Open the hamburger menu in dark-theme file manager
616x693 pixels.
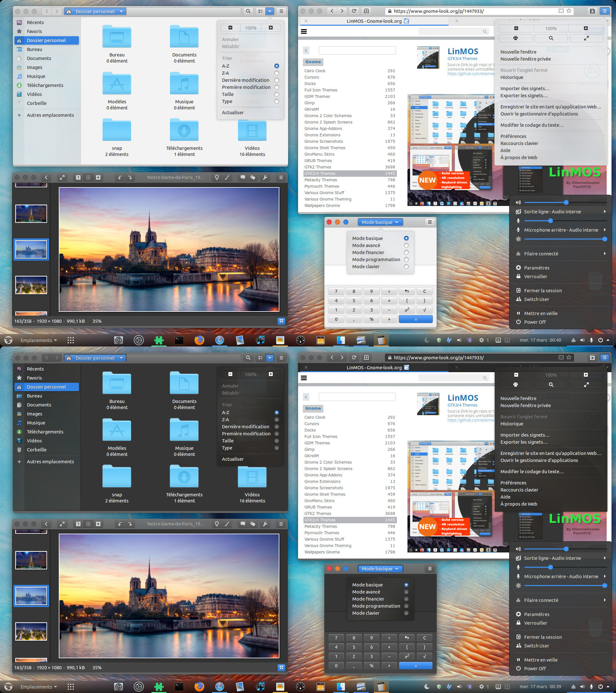click(281, 358)
